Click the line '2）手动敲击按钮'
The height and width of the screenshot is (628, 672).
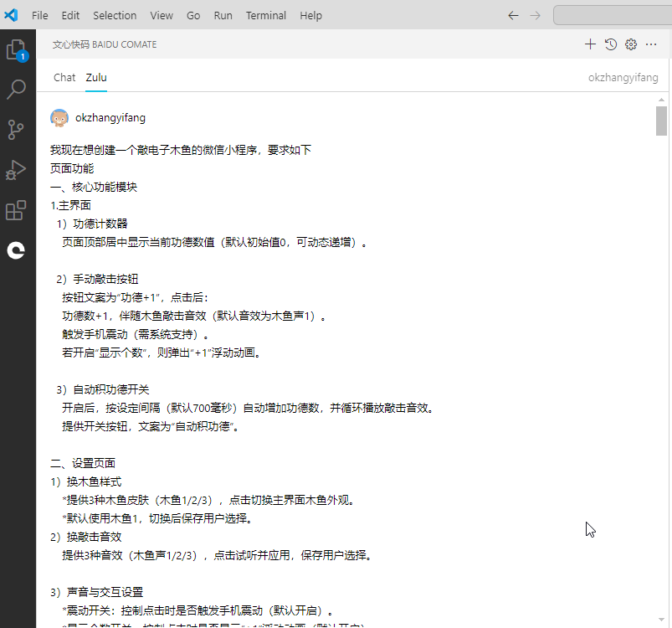[97, 279]
